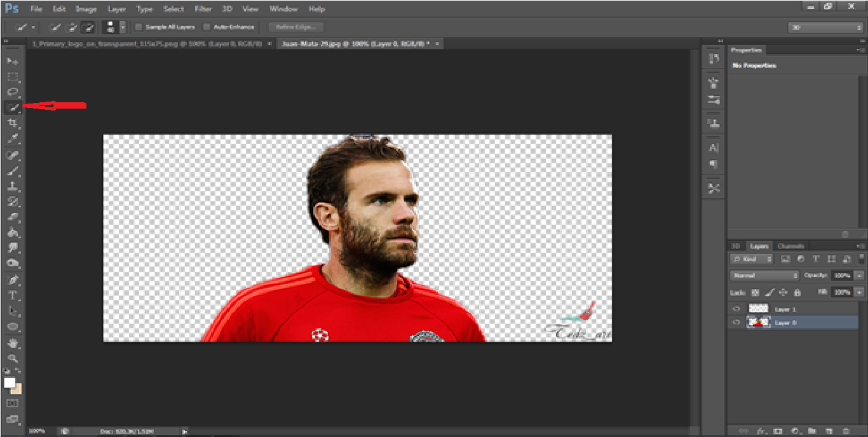The width and height of the screenshot is (868, 437).
Task: Enable the Auto-Enhance checkbox
Action: pos(206,27)
